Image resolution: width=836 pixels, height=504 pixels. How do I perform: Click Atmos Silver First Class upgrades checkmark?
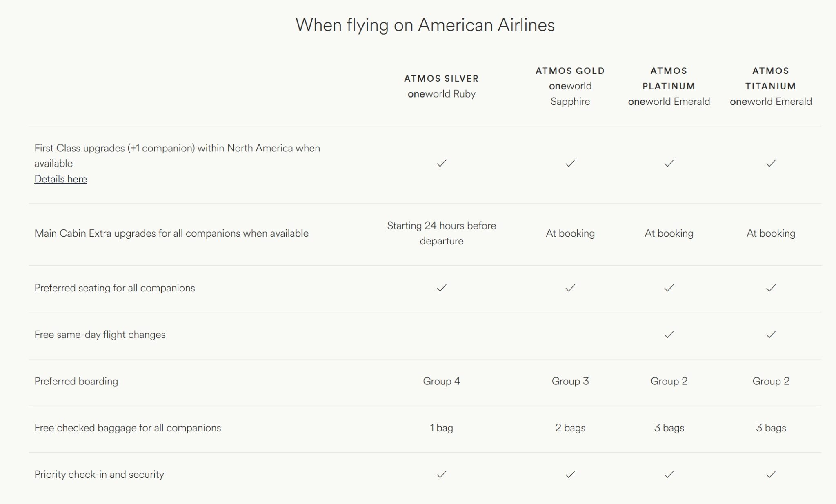442,163
